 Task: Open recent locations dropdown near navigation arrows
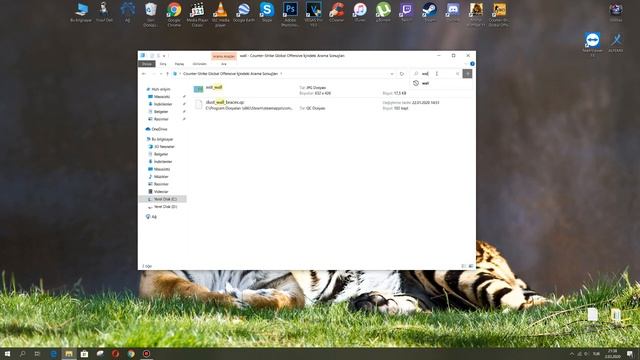160,74
